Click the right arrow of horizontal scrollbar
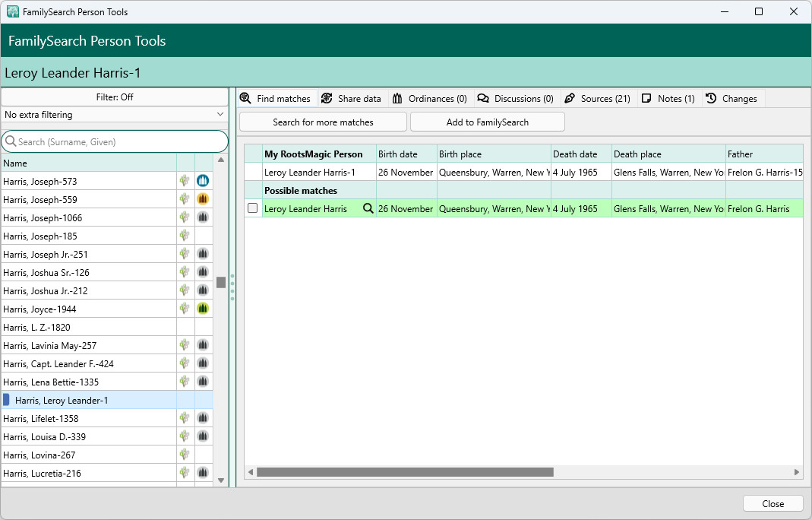 (x=797, y=472)
